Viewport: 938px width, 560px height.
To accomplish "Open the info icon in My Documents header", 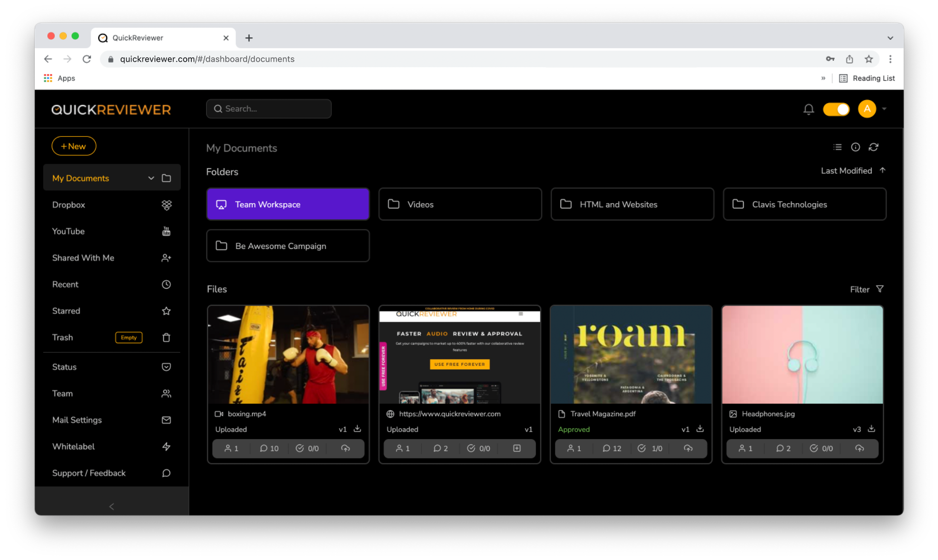I will 855,147.
